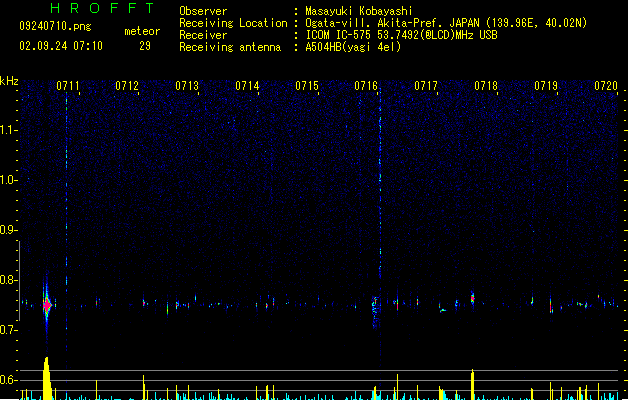The width and height of the screenshot is (629, 400).
Task: Click the 0.9 frequency axis label
Action: point(8,230)
